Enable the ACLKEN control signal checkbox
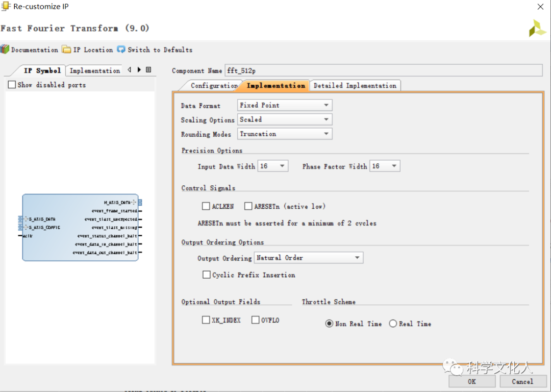The height and width of the screenshot is (392, 551). tap(206, 206)
